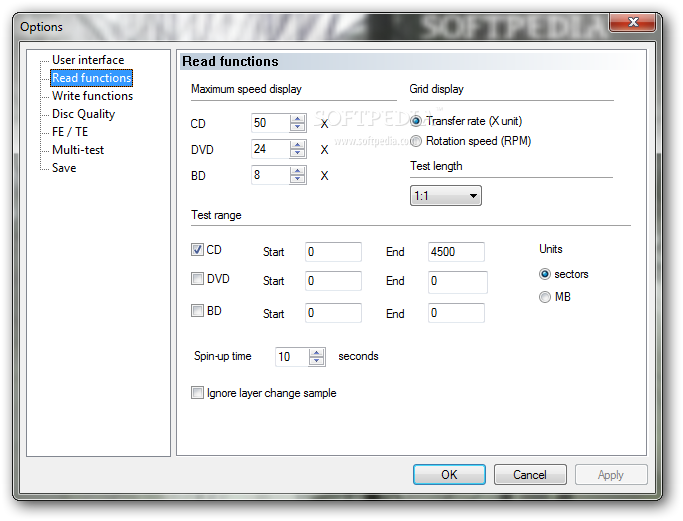The image size is (683, 521).
Task: Open the Test length 1:1 dropdown
Action: pos(446,196)
